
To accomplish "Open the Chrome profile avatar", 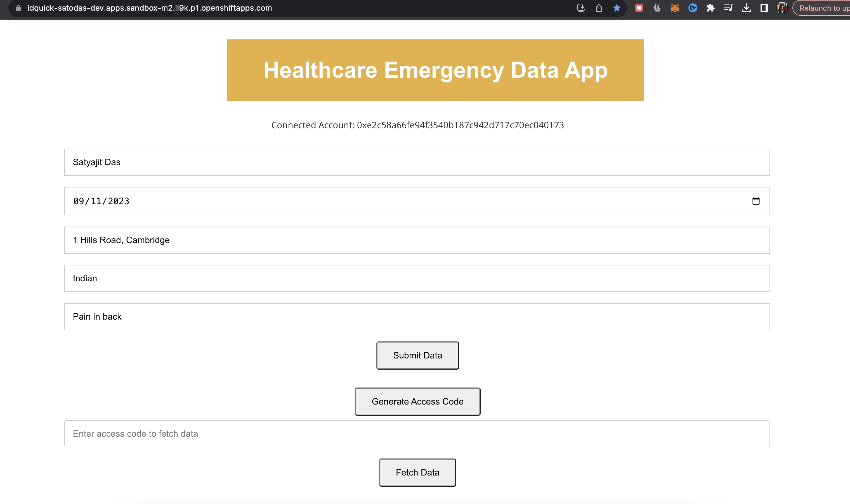I will [782, 8].
